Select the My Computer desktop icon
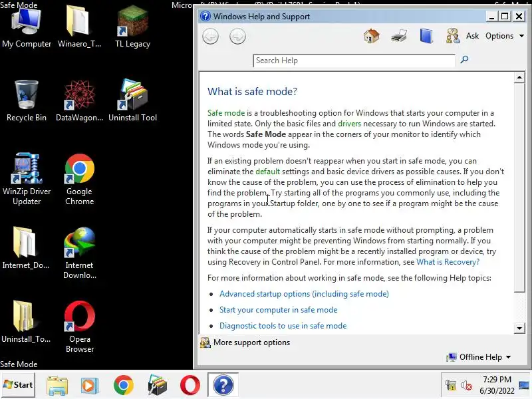The image size is (532, 399). [27, 28]
